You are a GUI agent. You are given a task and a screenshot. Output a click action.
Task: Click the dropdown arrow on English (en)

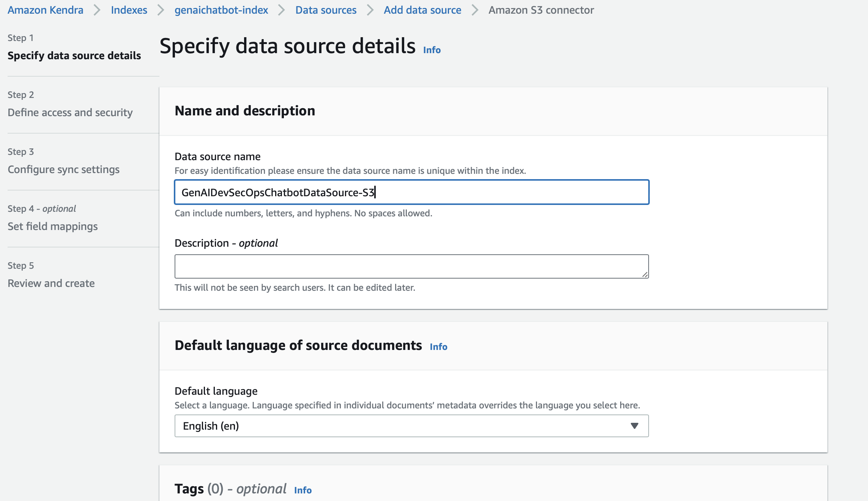[634, 426]
